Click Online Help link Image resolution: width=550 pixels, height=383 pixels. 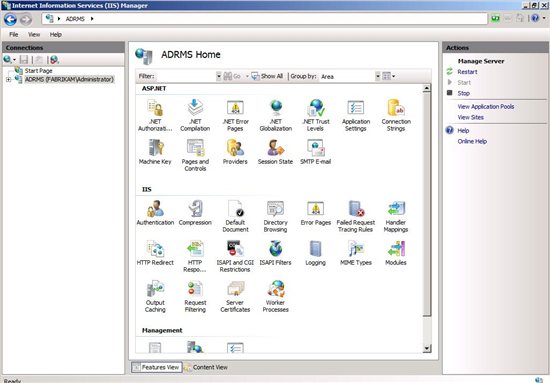click(x=472, y=141)
